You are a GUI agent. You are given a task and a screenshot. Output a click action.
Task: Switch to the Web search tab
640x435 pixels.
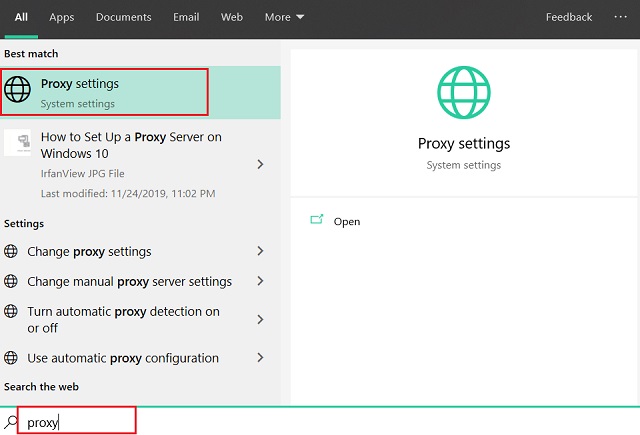(232, 17)
